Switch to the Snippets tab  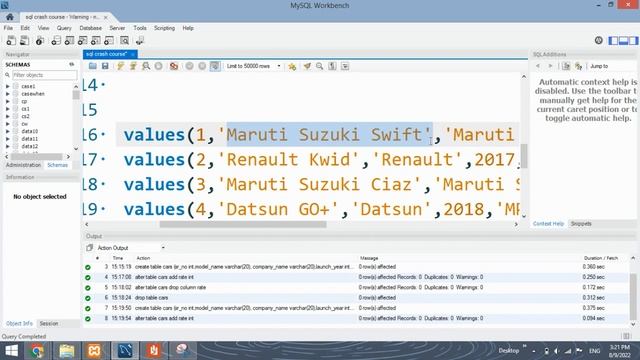tap(581, 224)
